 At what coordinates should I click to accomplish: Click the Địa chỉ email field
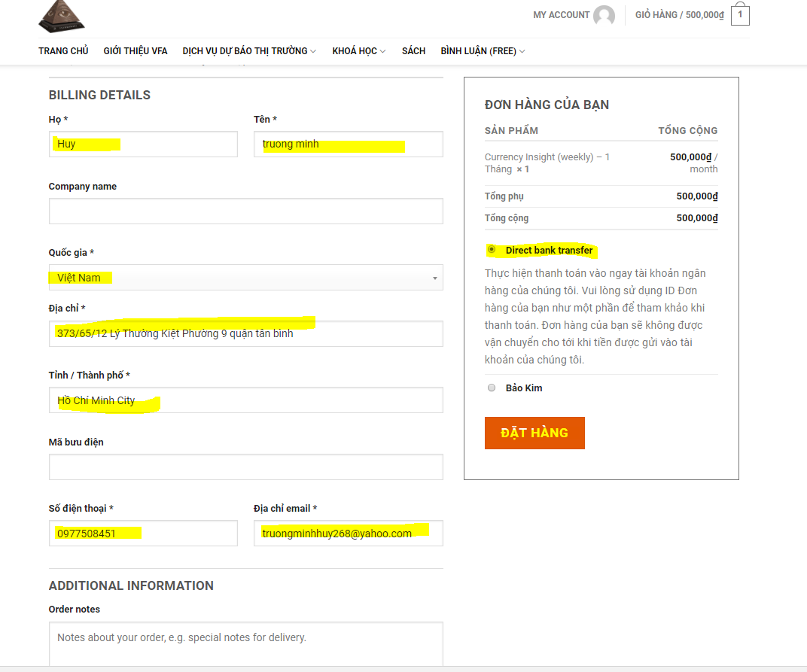click(348, 534)
